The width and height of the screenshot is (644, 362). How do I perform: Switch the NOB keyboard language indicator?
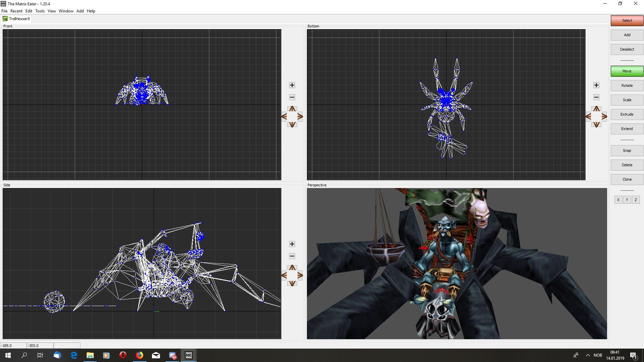[x=598, y=355]
